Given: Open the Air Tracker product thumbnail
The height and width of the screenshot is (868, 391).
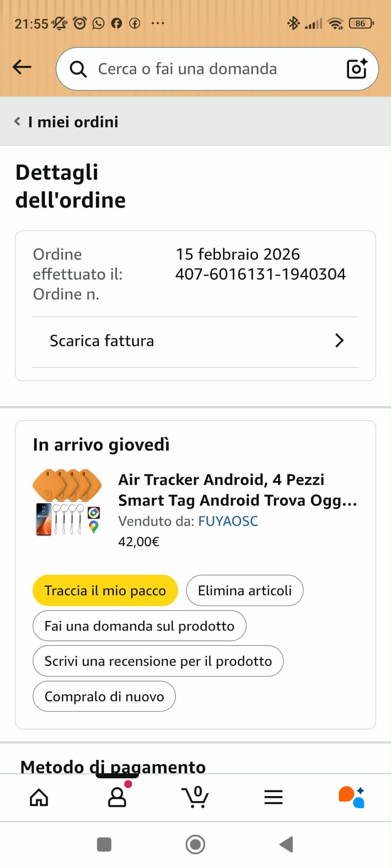Looking at the screenshot, I should click(68, 502).
